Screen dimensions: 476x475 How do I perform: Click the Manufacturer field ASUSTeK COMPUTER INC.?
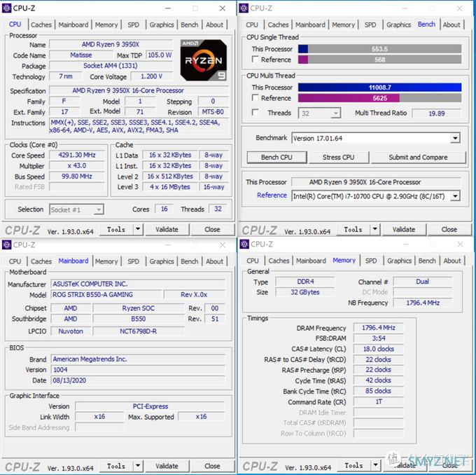(138, 284)
